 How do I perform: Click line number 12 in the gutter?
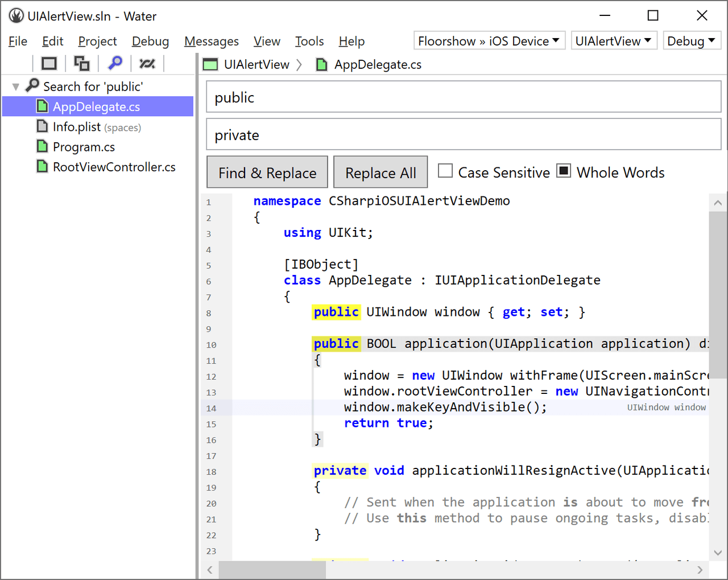(211, 377)
